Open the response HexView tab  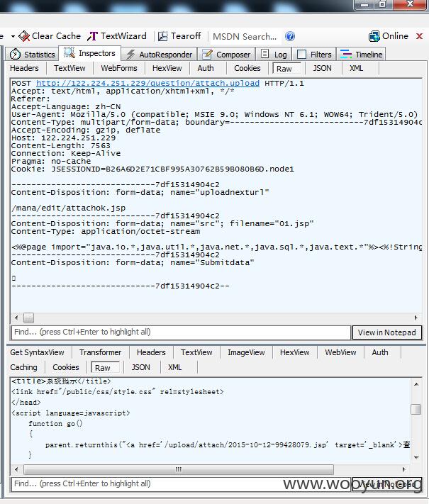(294, 352)
